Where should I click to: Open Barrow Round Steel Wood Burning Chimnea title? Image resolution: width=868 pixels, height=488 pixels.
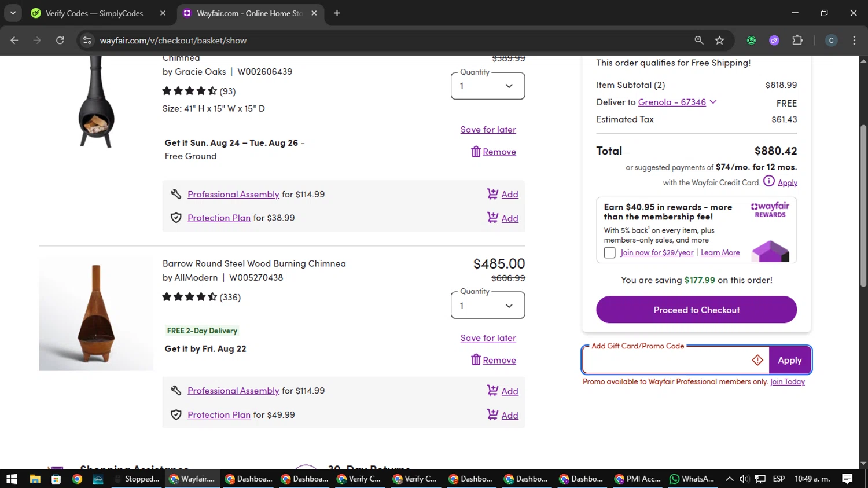pyautogui.click(x=254, y=263)
